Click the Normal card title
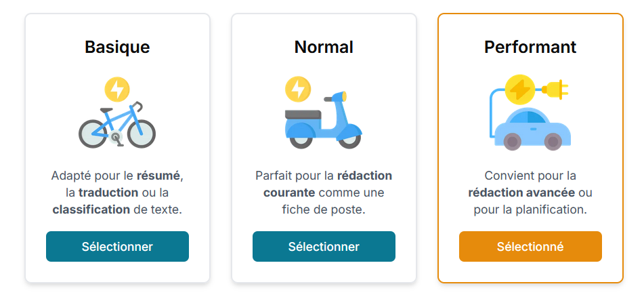 pos(324,47)
